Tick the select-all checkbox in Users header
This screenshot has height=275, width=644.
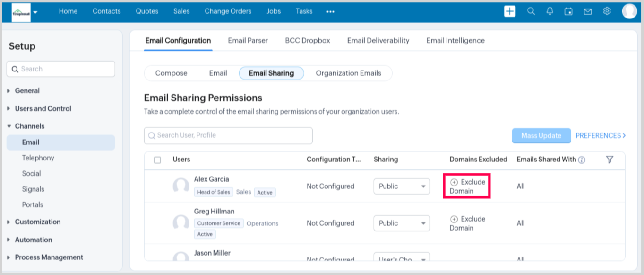pyautogui.click(x=158, y=160)
